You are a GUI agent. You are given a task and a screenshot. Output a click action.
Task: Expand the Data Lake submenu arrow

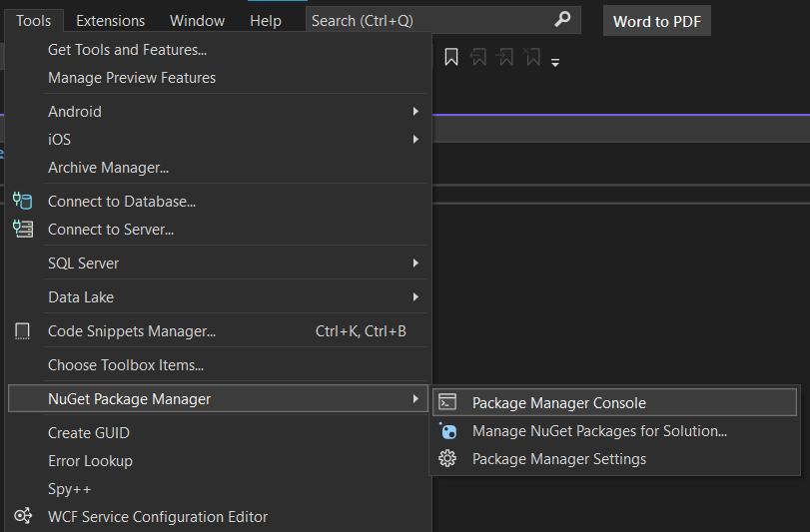415,296
